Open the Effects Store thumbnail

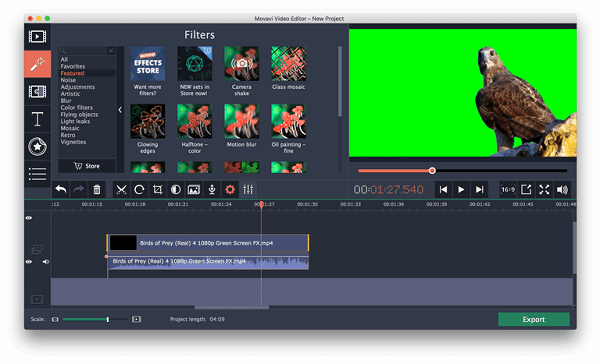click(148, 64)
